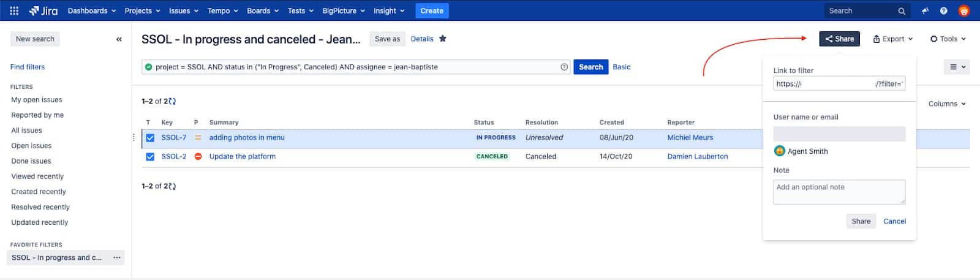Open the help question mark icon

[x=944, y=10]
